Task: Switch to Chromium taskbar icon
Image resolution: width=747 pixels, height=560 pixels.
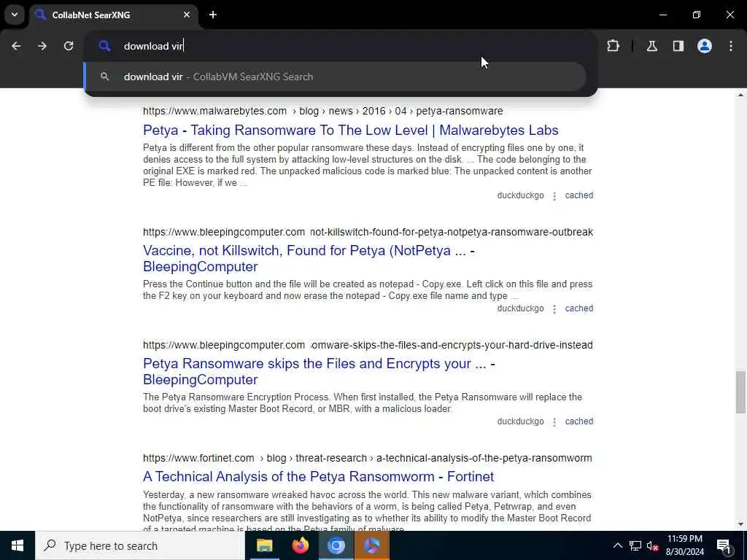Action: point(336,545)
